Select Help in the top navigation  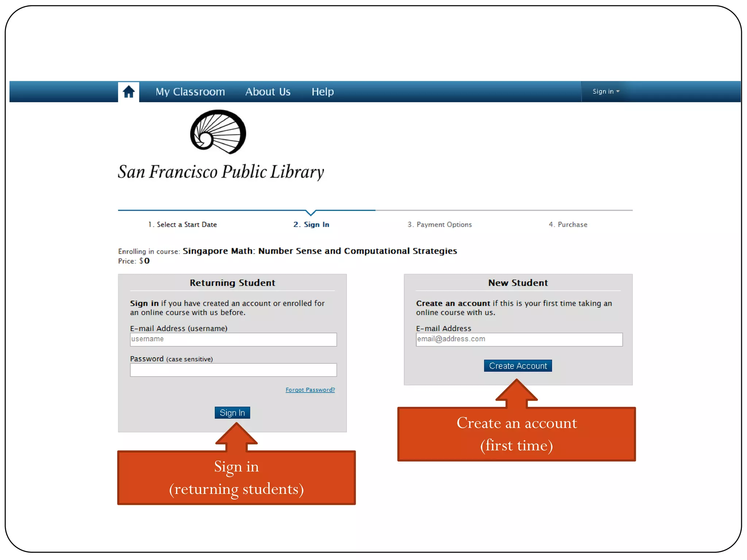[322, 92]
